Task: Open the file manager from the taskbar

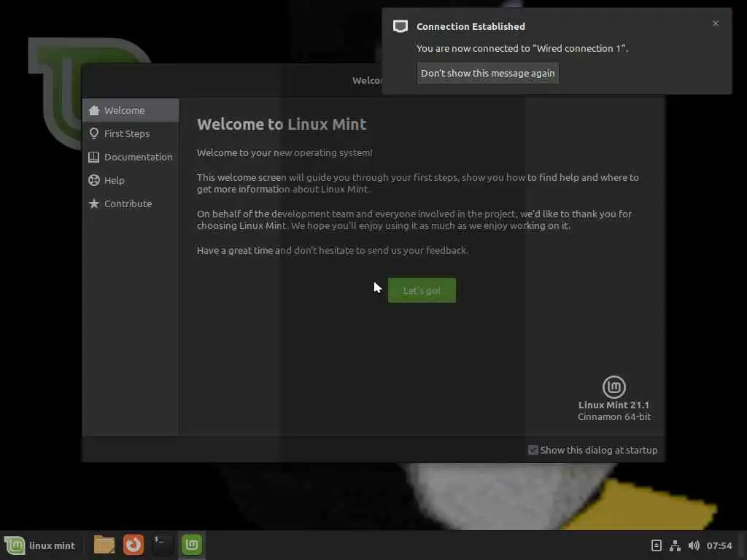Action: click(x=104, y=545)
